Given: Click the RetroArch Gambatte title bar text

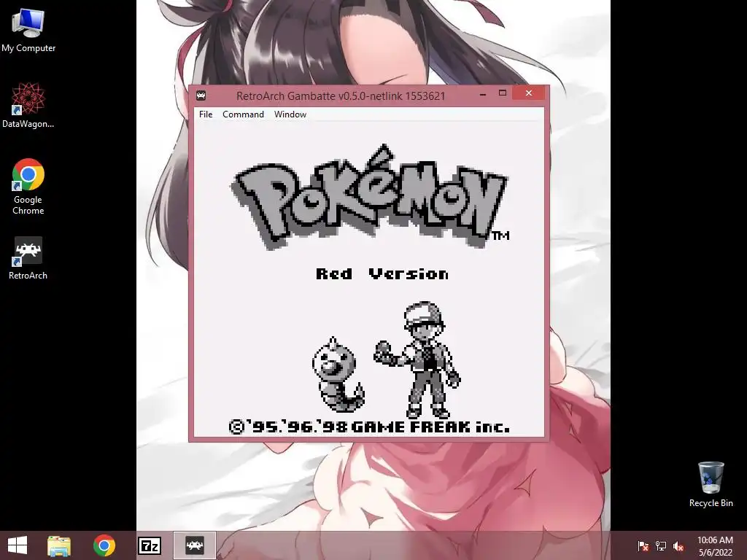Looking at the screenshot, I should point(341,96).
